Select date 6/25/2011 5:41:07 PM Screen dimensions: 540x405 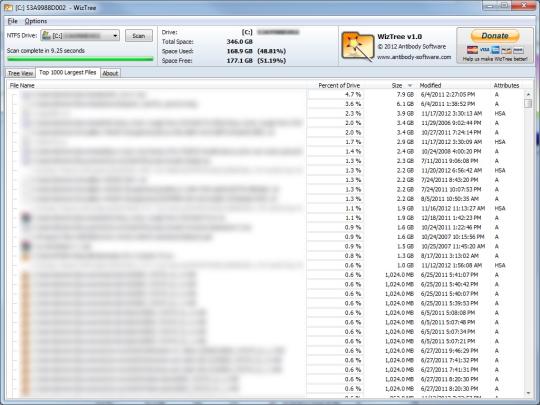click(449, 275)
